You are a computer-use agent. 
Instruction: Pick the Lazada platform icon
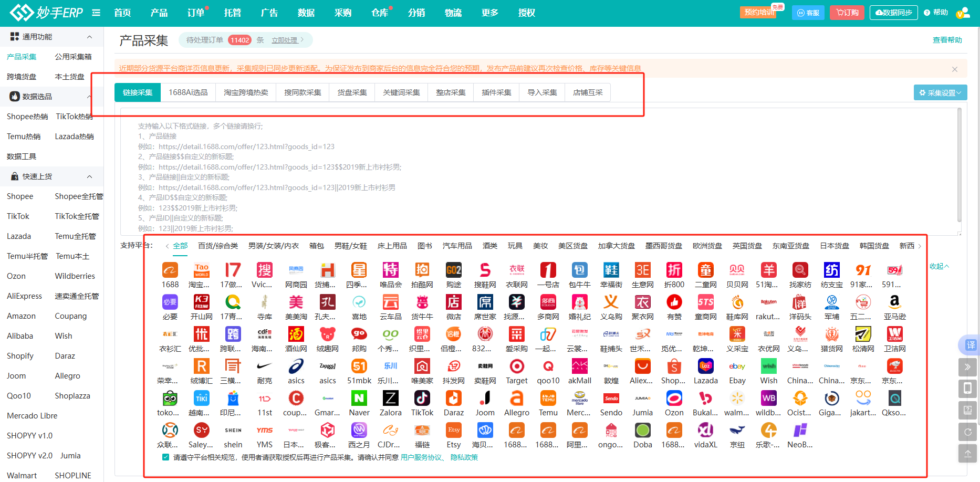(705, 366)
